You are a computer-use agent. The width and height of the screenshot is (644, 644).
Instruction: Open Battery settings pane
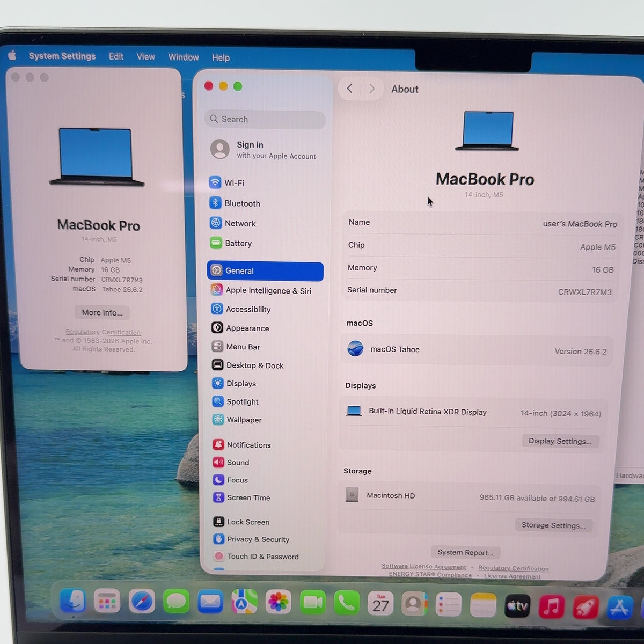[x=231, y=243]
